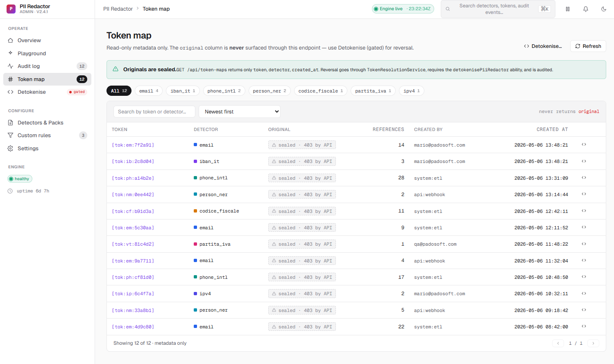The image size is (614, 364).
Task: Click the DETECTOR column header
Action: [x=206, y=129]
